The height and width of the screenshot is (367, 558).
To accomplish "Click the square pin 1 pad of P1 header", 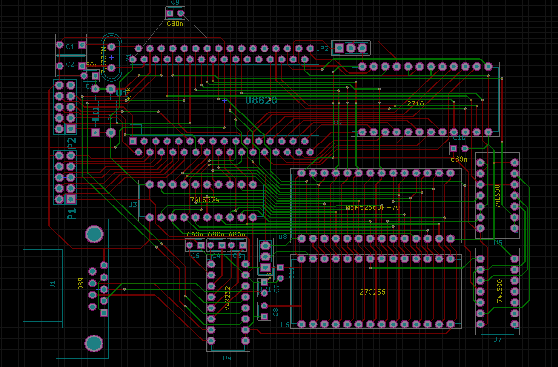I will (x=71, y=199).
